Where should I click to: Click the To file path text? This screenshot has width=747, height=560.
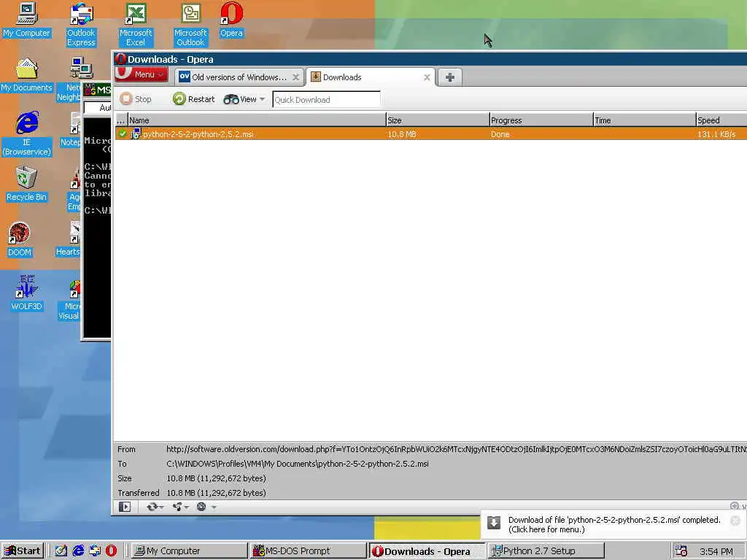coord(298,463)
